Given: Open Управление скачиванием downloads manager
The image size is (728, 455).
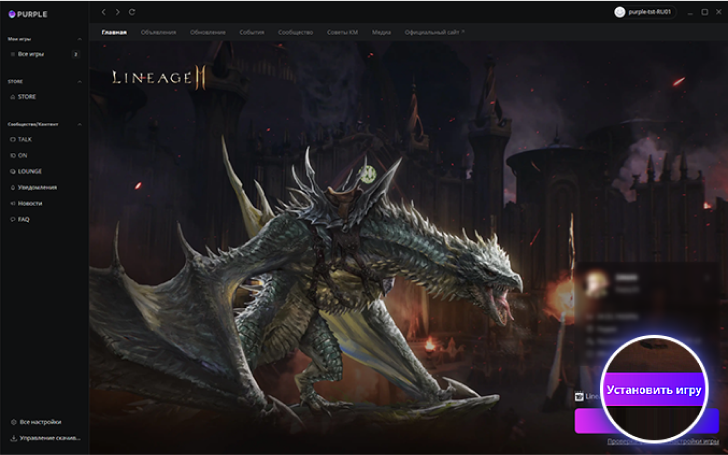Looking at the screenshot, I should [x=46, y=438].
